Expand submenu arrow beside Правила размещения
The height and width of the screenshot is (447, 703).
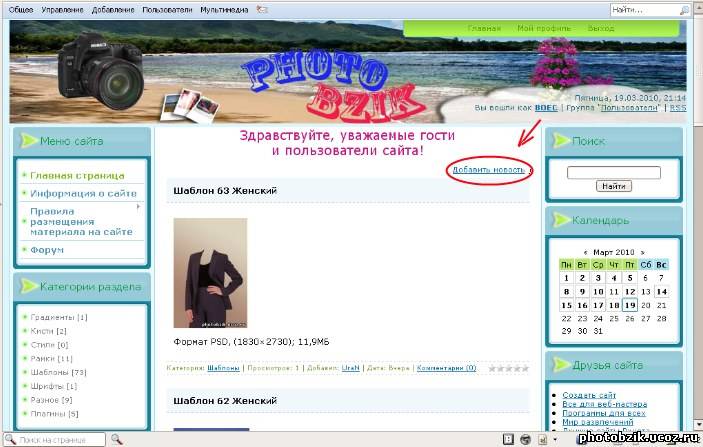(139, 207)
